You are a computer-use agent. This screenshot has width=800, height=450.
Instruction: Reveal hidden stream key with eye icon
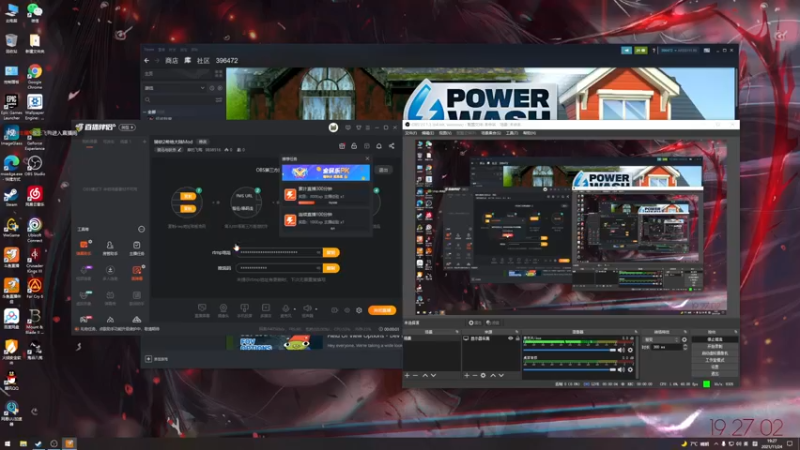click(318, 268)
